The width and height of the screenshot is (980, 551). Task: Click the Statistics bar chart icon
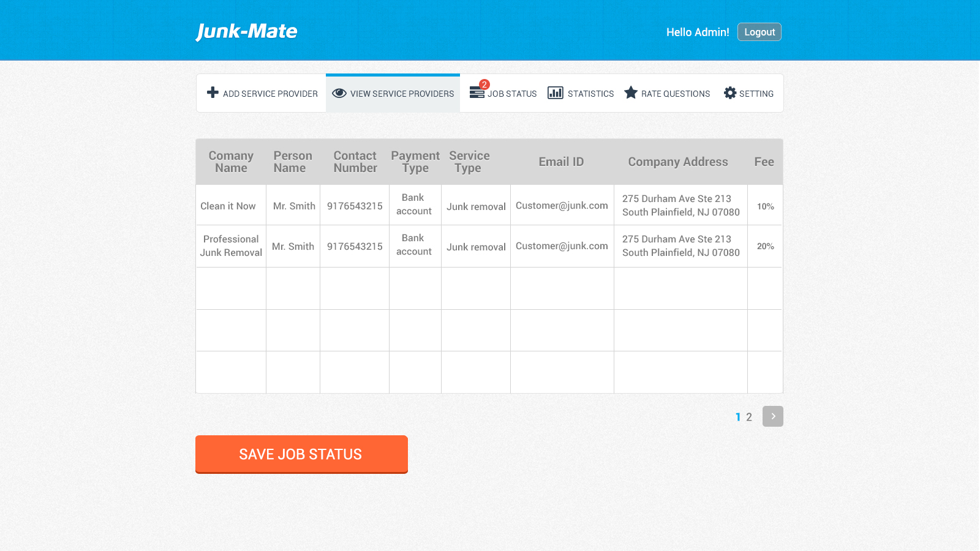click(556, 92)
